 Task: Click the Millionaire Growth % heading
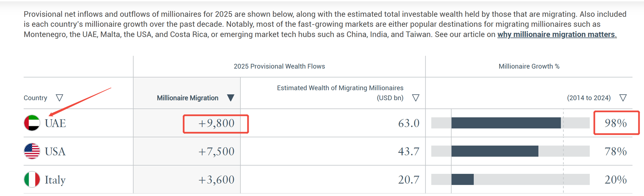(529, 66)
